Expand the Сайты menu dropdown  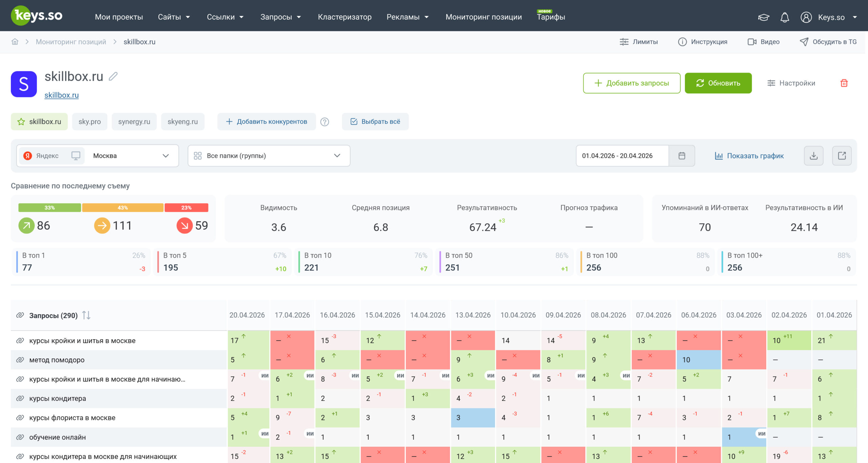tap(174, 17)
